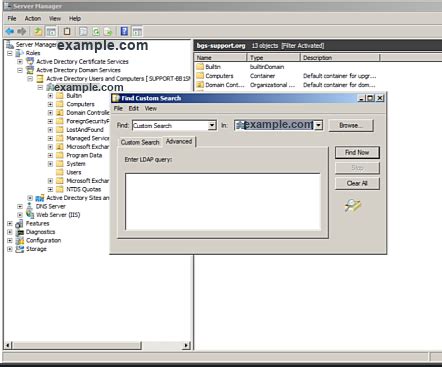Open Help via blue question-mark icon

click(124, 32)
